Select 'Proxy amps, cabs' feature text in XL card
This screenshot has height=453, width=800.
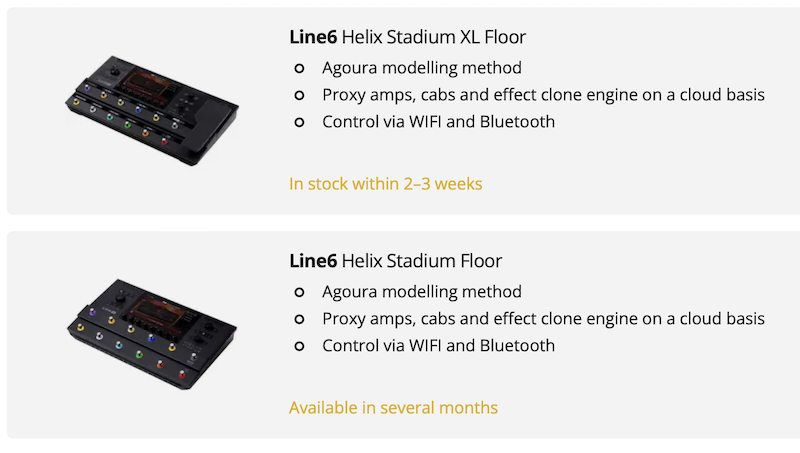(x=543, y=96)
